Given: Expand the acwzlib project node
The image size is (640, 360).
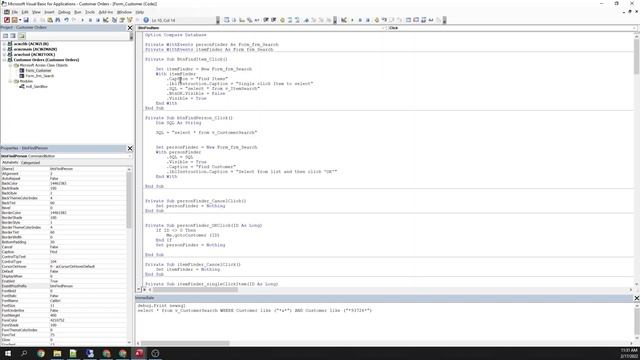Looking at the screenshot, I should 4,44.
